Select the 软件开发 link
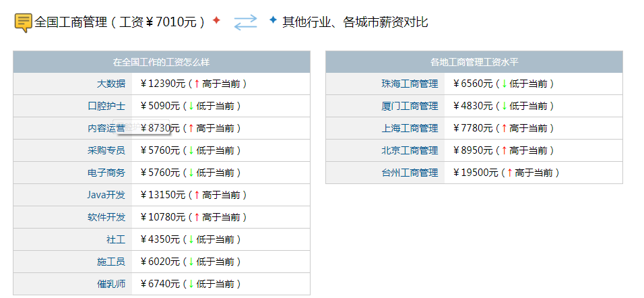 tap(106, 217)
